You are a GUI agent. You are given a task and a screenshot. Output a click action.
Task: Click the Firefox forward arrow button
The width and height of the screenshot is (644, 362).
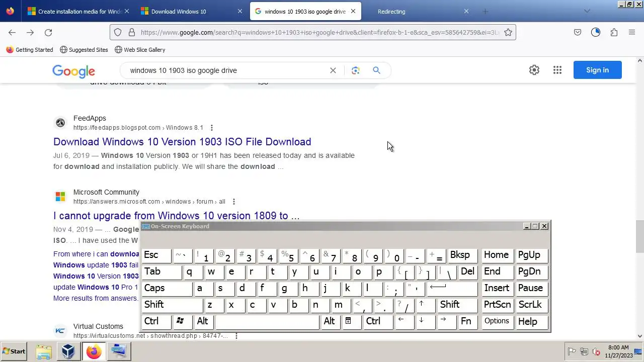pos(30,32)
